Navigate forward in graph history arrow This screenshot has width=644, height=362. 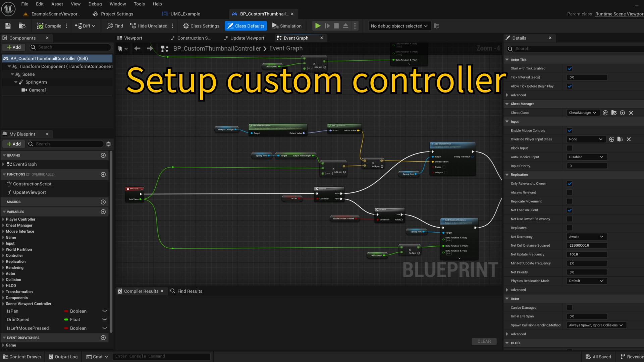[x=150, y=49]
